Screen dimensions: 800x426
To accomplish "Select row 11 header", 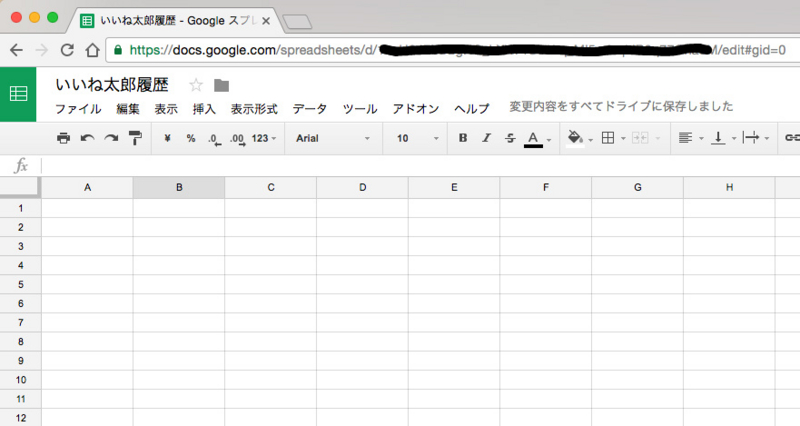I will tap(20, 399).
